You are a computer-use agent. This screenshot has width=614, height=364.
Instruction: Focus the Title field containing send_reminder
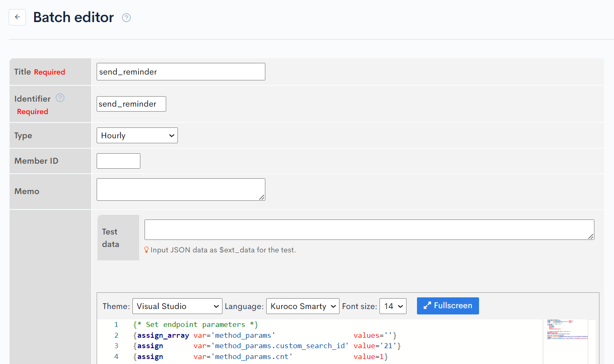[x=181, y=71]
